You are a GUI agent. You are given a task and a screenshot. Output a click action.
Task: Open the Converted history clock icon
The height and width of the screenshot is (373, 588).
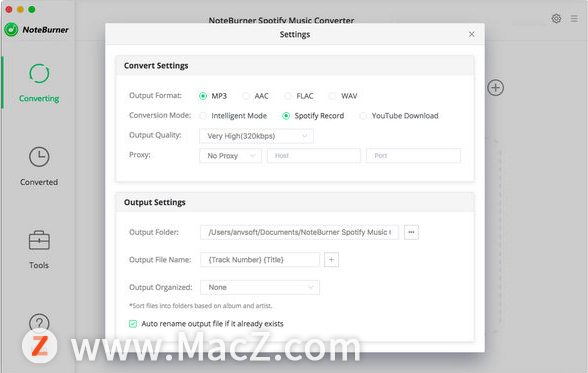tap(39, 157)
